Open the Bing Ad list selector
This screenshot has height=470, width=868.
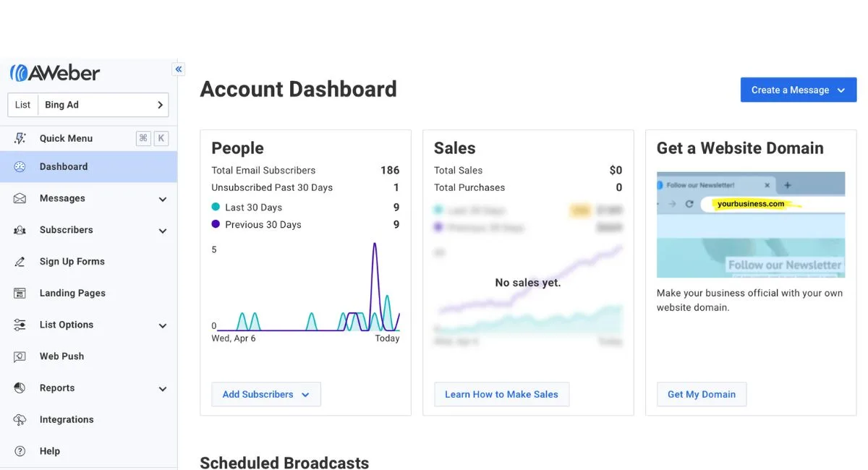[88, 105]
